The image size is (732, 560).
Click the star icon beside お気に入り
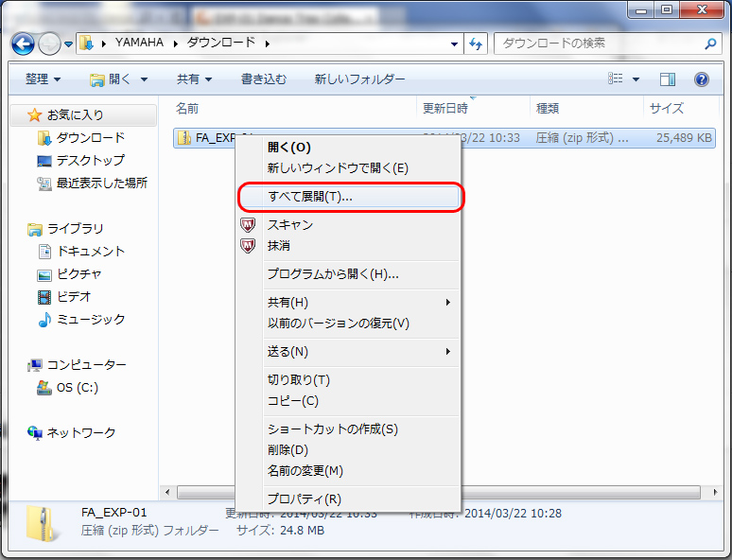[35, 114]
